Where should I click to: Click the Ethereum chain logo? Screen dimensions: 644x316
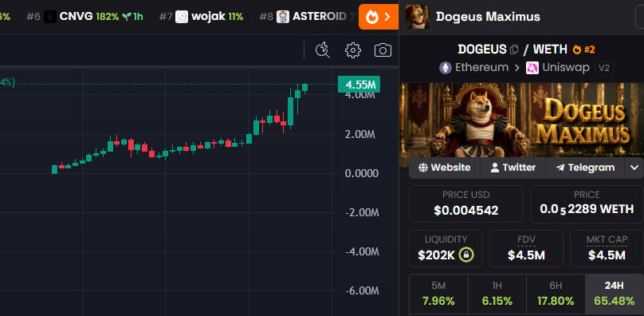(x=446, y=68)
